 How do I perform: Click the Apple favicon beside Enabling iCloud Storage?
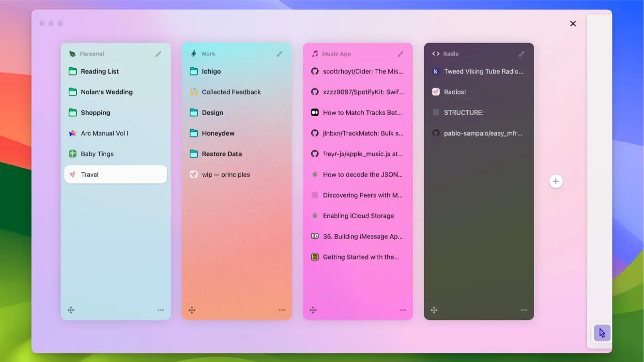point(315,215)
